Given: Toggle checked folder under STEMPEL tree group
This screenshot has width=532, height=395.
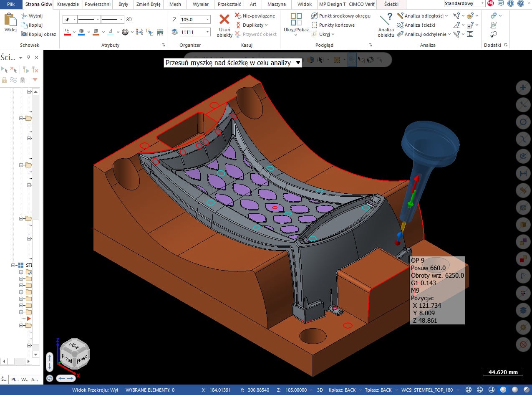Looking at the screenshot, I should click(x=29, y=272).
